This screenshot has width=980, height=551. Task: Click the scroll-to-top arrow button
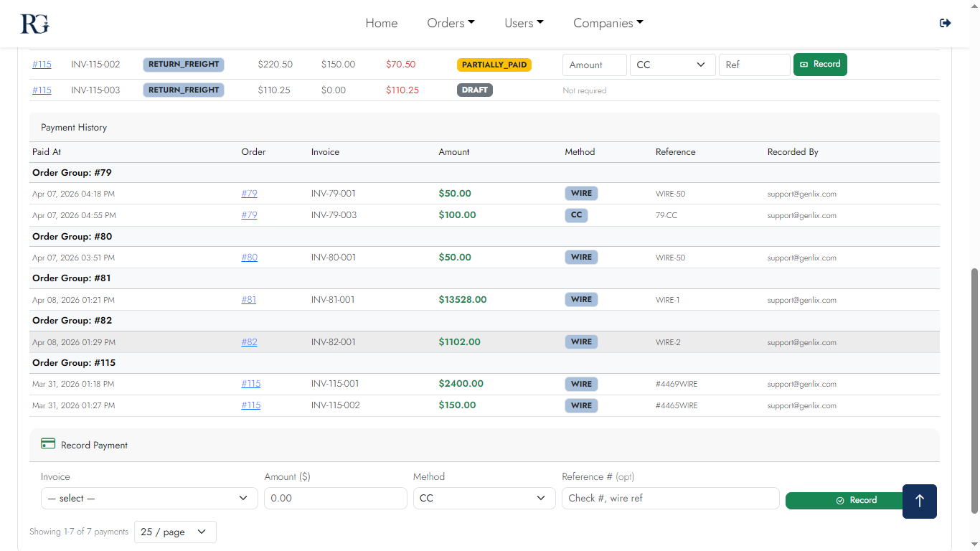(919, 501)
